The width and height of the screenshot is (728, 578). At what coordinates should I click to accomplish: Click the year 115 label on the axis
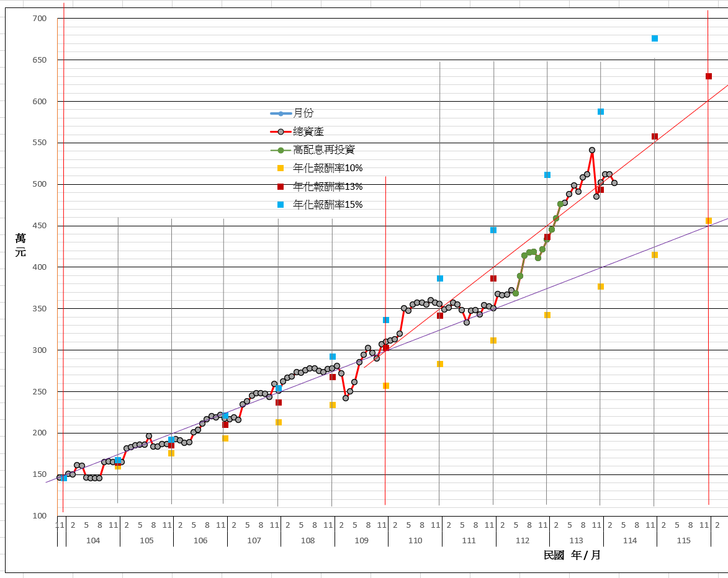683,541
